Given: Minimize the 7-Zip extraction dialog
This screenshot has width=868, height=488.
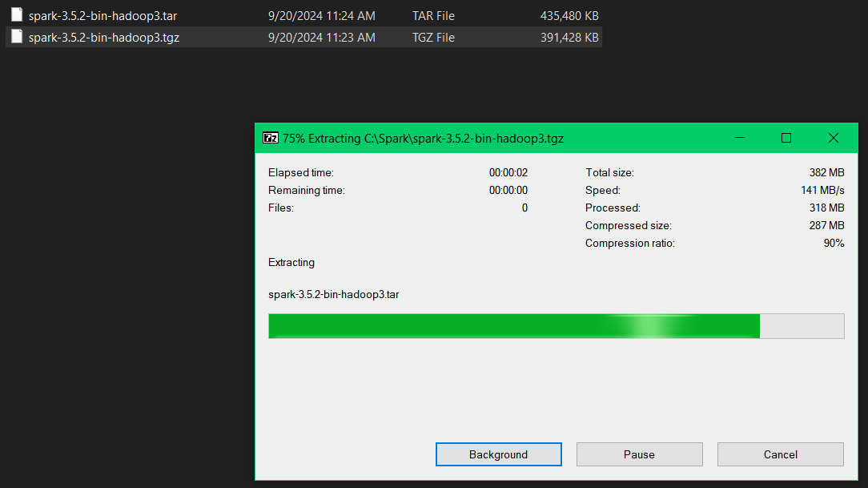Looking at the screenshot, I should [x=740, y=138].
